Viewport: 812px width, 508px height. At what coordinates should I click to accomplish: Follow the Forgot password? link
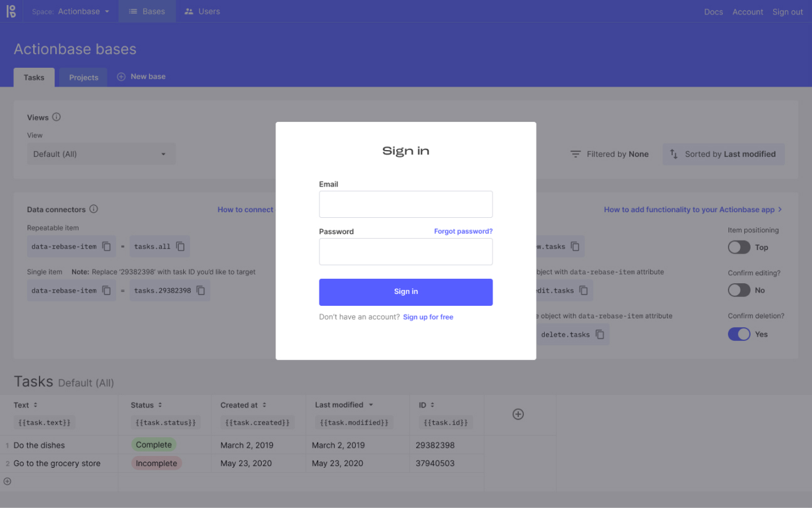click(x=463, y=231)
